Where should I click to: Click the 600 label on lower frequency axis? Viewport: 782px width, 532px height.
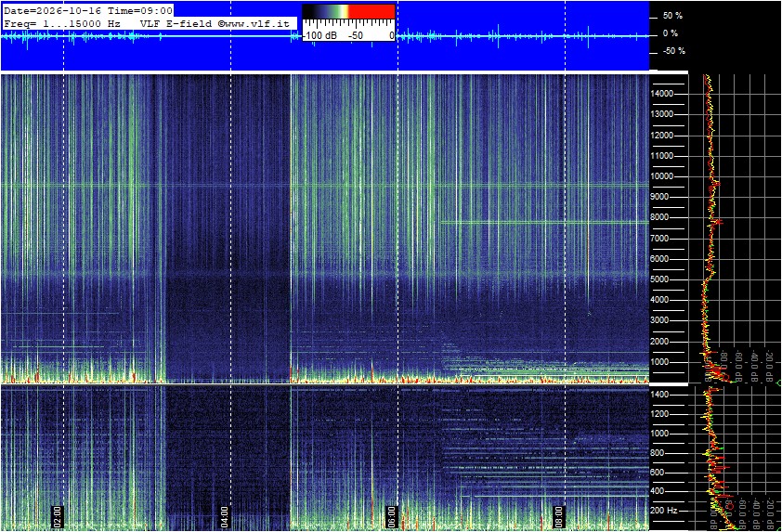pos(657,473)
